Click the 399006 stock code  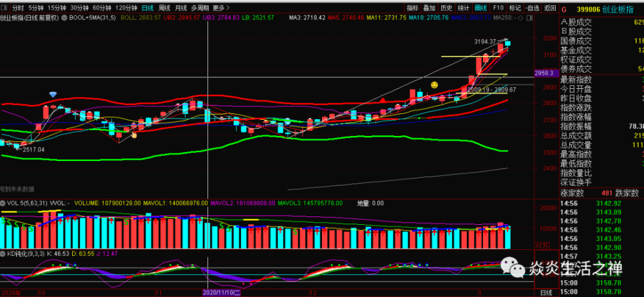tap(588, 10)
